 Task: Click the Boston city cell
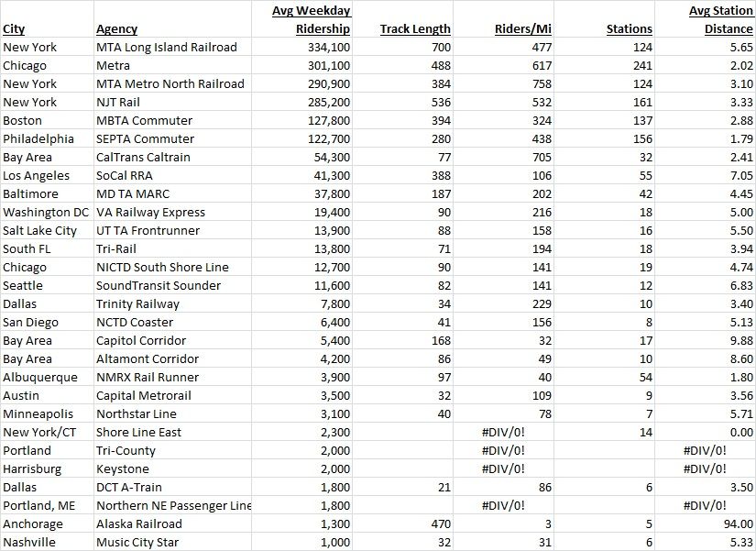(x=22, y=120)
